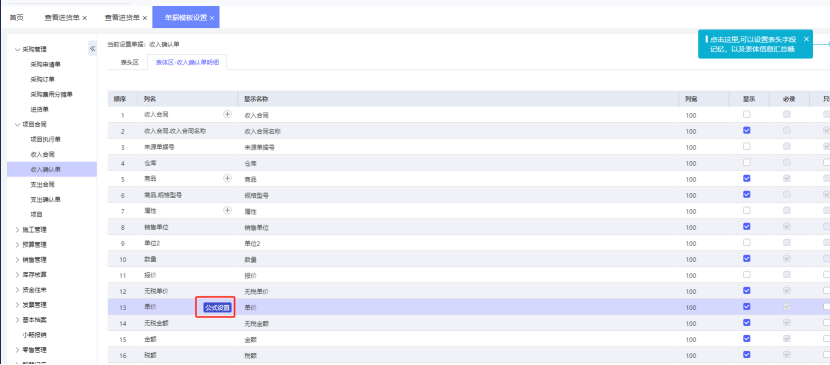Collapse the 项目合同 menu group
The width and height of the screenshot is (830, 365).
click(x=17, y=124)
